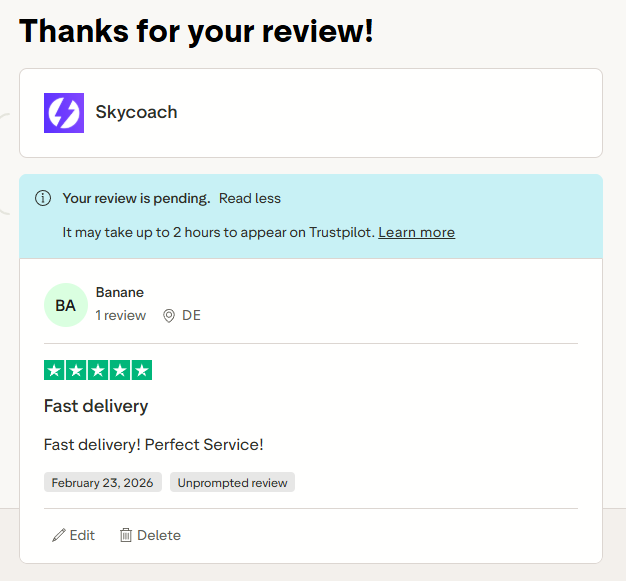Open the Learn more link
The height and width of the screenshot is (581, 626).
point(416,232)
